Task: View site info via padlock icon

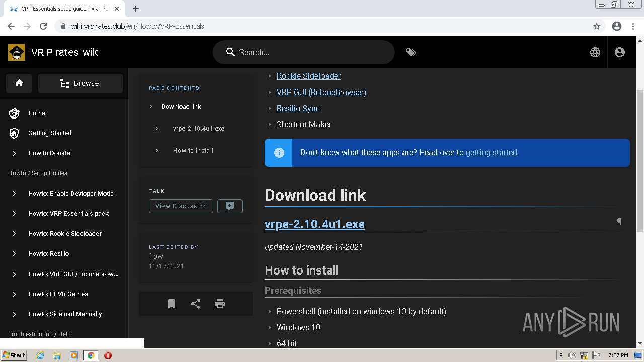Action: pyautogui.click(x=63, y=26)
